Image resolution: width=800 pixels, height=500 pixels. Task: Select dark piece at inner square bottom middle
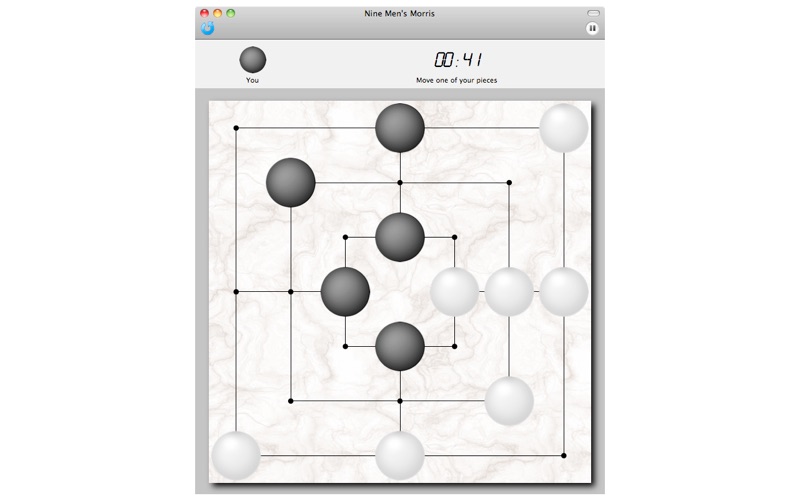[x=400, y=346]
